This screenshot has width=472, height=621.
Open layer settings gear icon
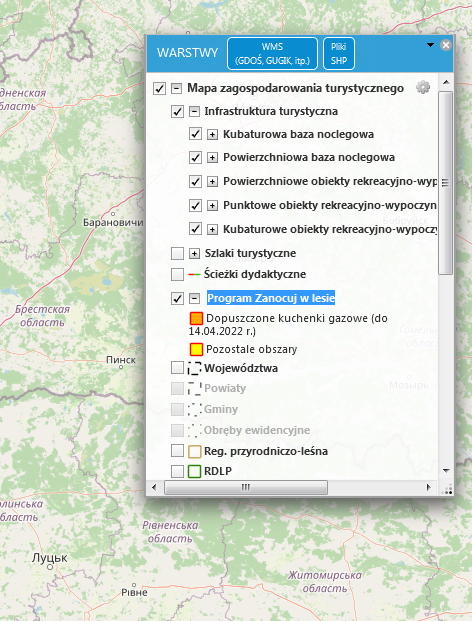click(423, 87)
